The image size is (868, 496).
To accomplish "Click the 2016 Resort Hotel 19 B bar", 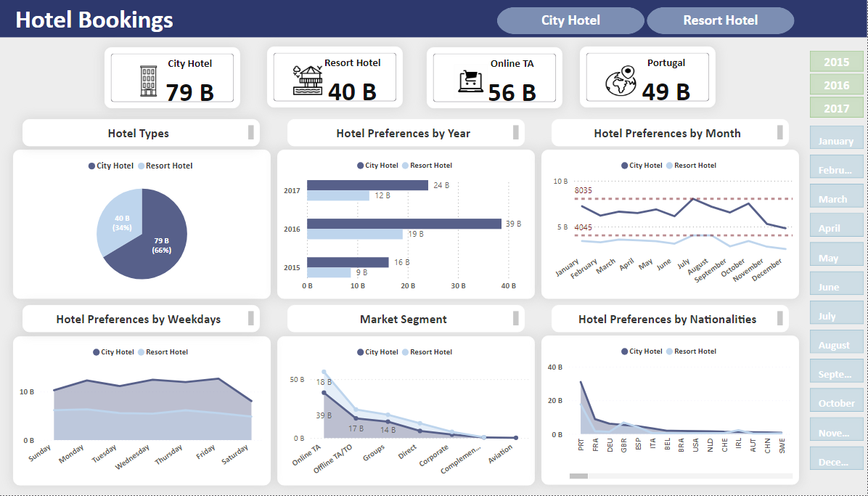I will click(355, 235).
